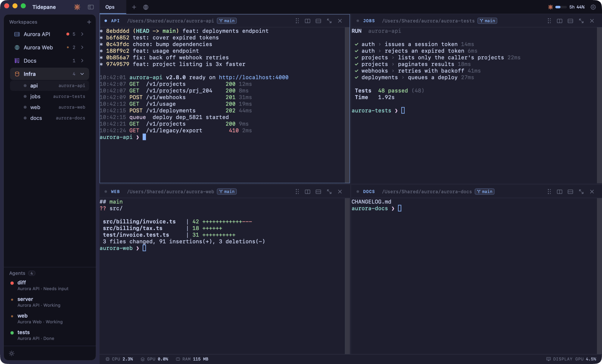The width and height of the screenshot is (602, 364).
Task: Click the drag handle of API pane
Action: click(297, 21)
